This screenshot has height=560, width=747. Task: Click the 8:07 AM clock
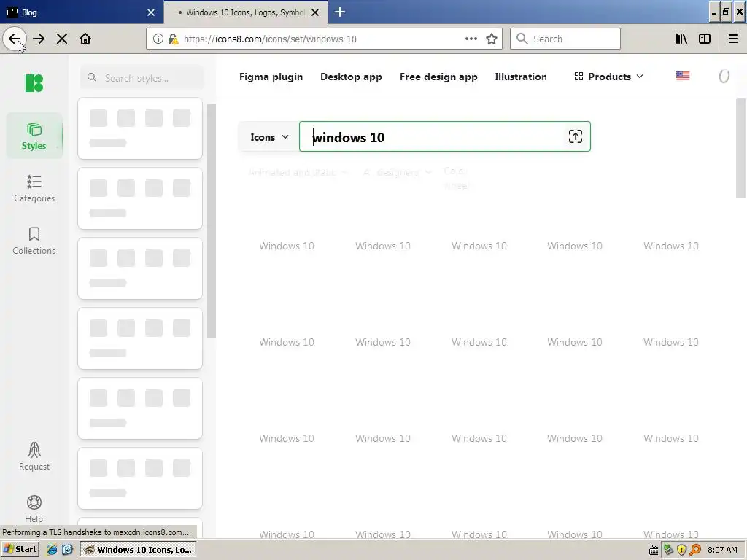722,550
